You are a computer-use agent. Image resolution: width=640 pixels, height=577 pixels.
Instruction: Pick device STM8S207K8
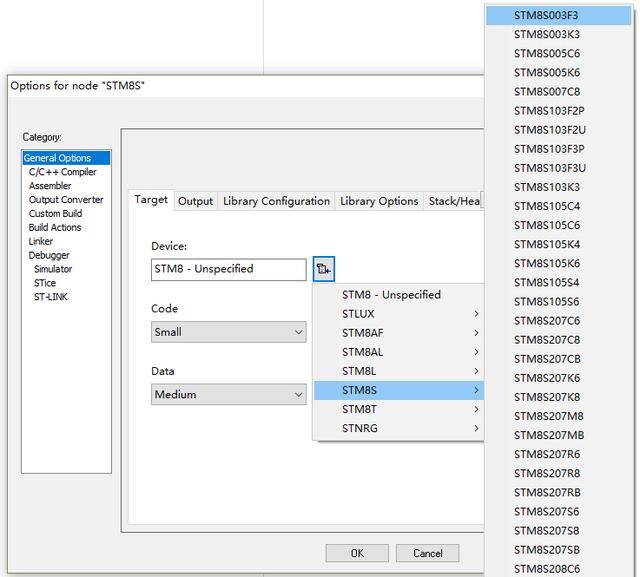click(558, 397)
